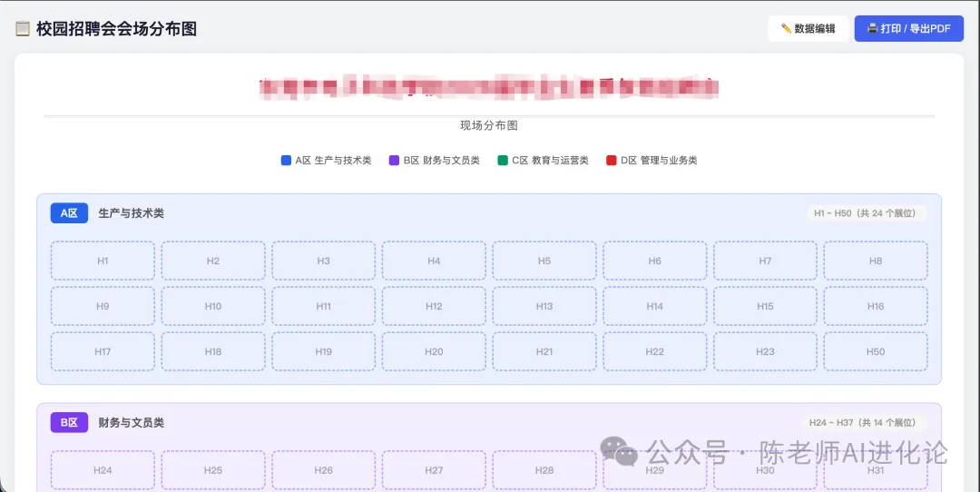Click booth slot H13
The image size is (980, 492).
click(544, 306)
